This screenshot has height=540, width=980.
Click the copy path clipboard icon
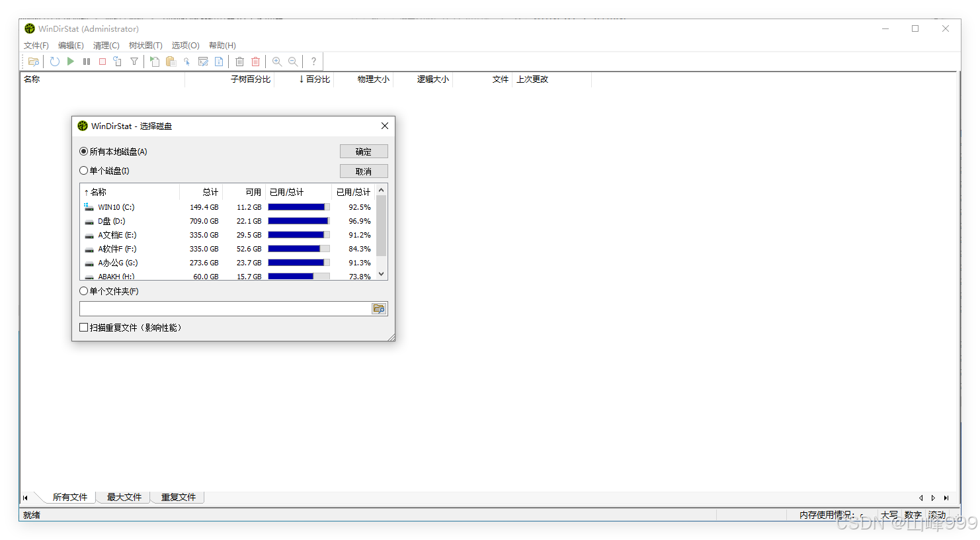[171, 62]
